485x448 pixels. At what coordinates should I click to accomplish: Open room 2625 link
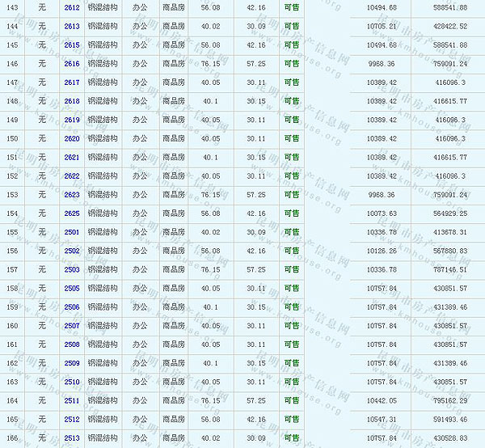(72, 213)
